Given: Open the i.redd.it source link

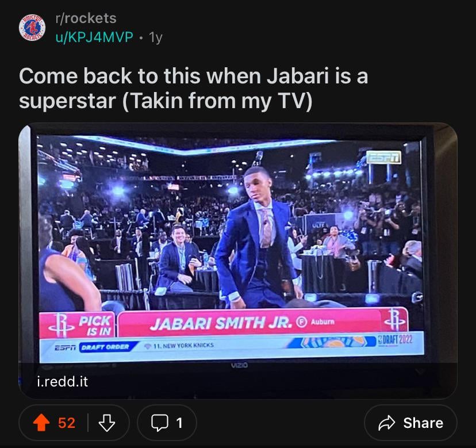Looking at the screenshot, I should [62, 382].
